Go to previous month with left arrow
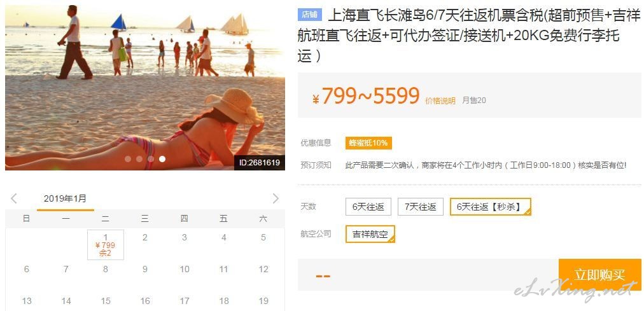The width and height of the screenshot is (644, 311). tap(14, 198)
